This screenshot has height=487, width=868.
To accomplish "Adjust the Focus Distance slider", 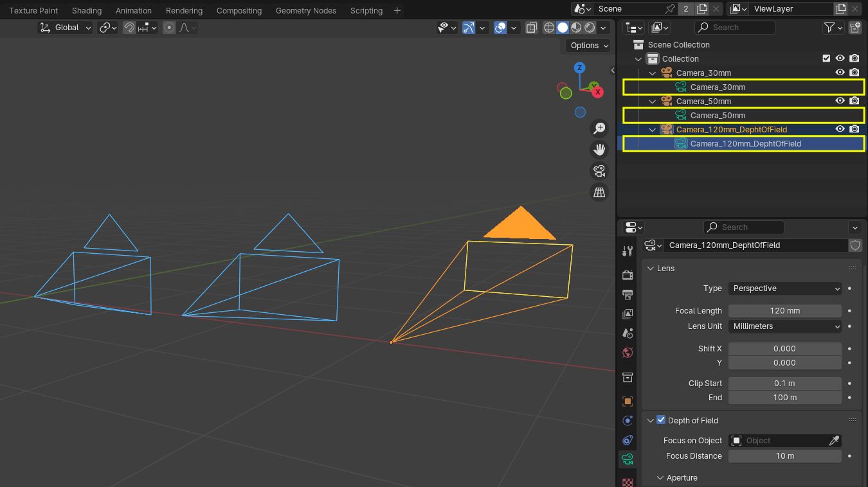I will 784,456.
